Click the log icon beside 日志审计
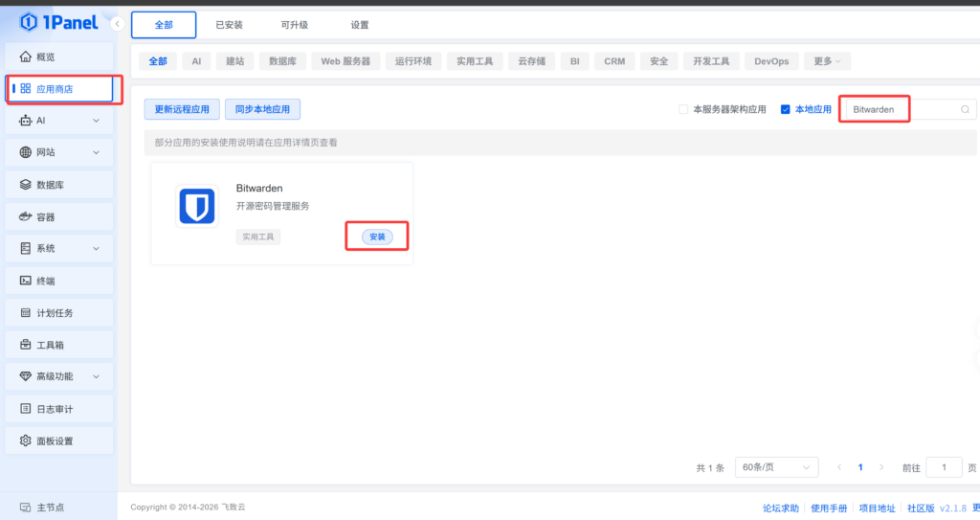Image resolution: width=980 pixels, height=520 pixels. click(x=25, y=409)
